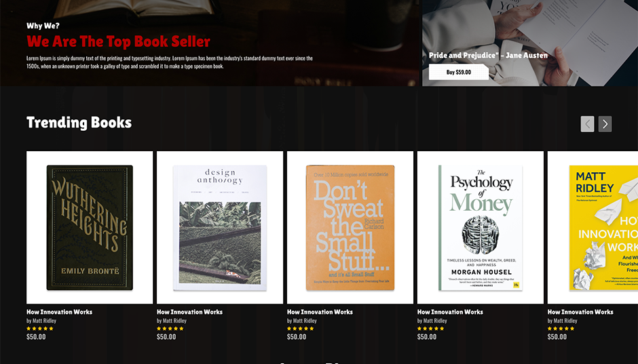Click the previous arrow in Trending Books

587,124
